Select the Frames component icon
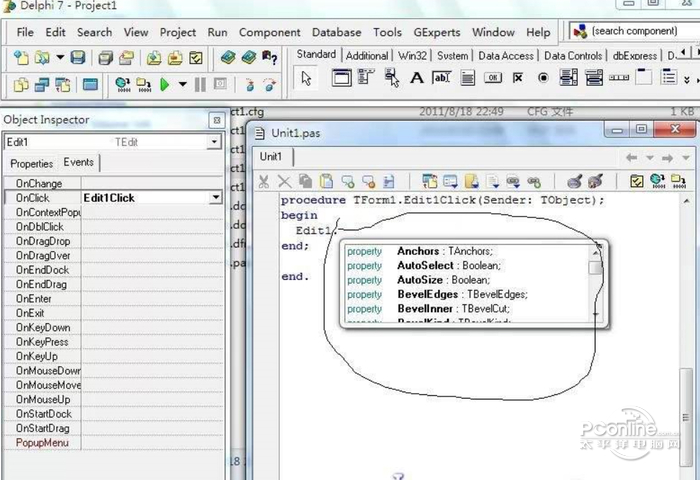Screen dimensions: 700x480 pos(341,78)
